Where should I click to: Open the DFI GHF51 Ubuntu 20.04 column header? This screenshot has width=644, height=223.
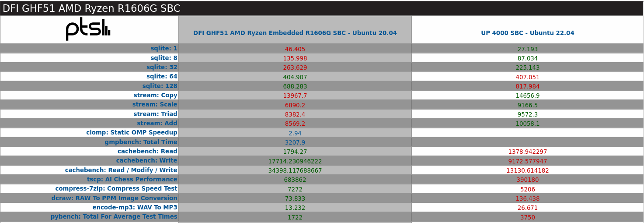pyautogui.click(x=295, y=33)
